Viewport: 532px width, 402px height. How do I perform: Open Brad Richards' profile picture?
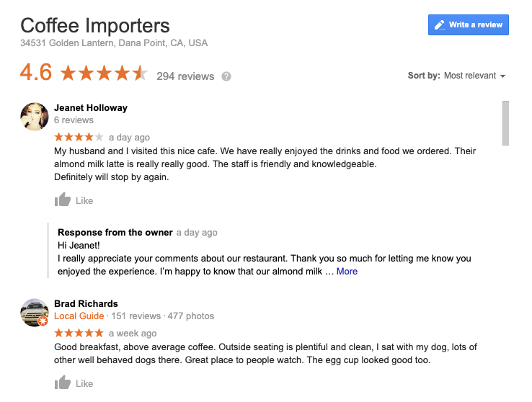click(x=35, y=313)
